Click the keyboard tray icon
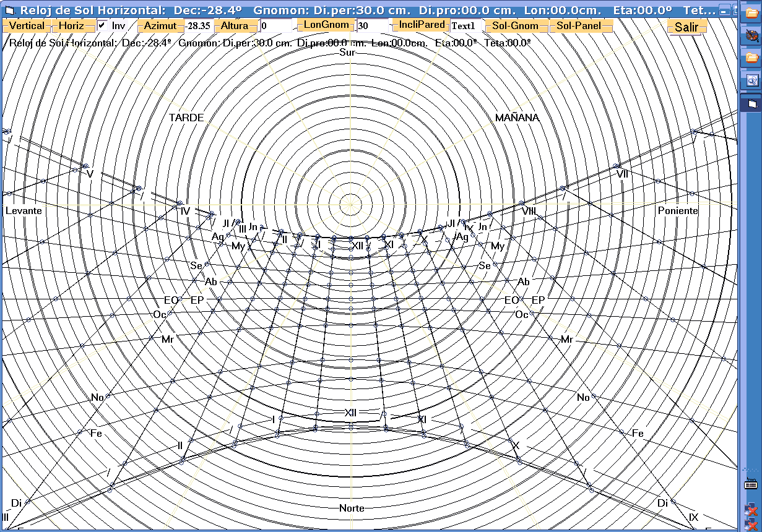The width and height of the screenshot is (762, 532). point(751,484)
